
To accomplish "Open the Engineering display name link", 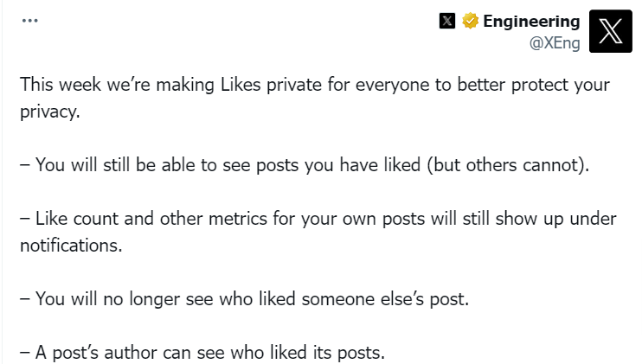I will pos(531,22).
